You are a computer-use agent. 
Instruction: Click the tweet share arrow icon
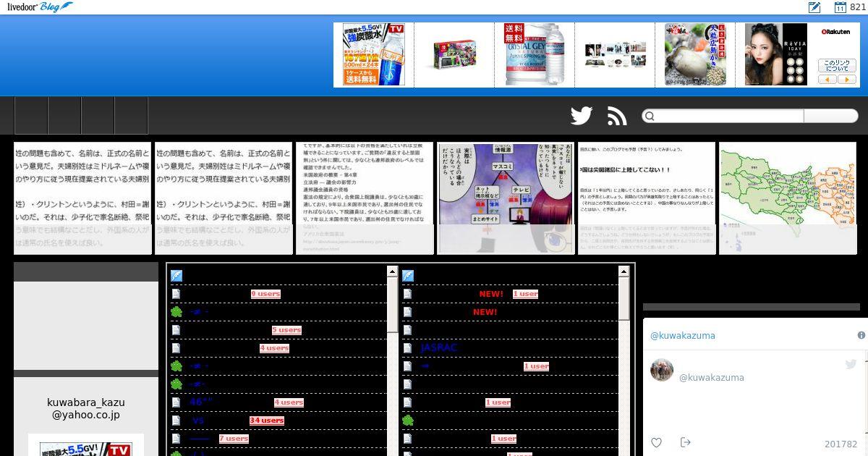(685, 442)
